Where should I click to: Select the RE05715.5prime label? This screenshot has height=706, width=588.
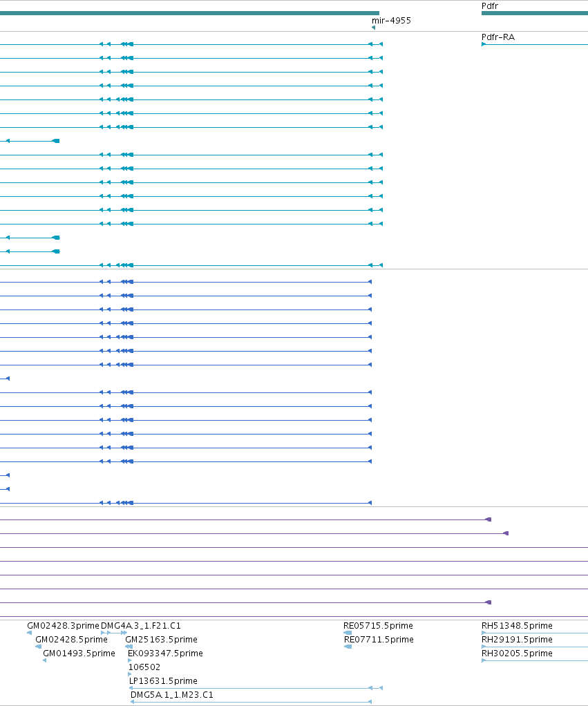[378, 625]
